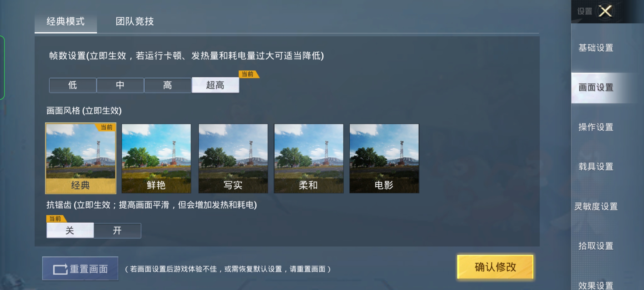Viewport: 644px width, 290px height.
Task: Select the 高 frame rate option
Action: coord(168,85)
